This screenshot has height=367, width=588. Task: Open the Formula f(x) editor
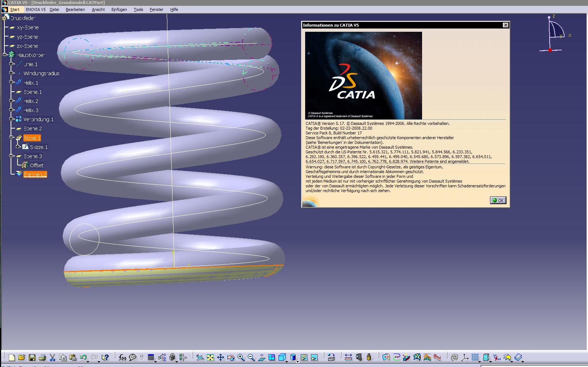coord(122,358)
